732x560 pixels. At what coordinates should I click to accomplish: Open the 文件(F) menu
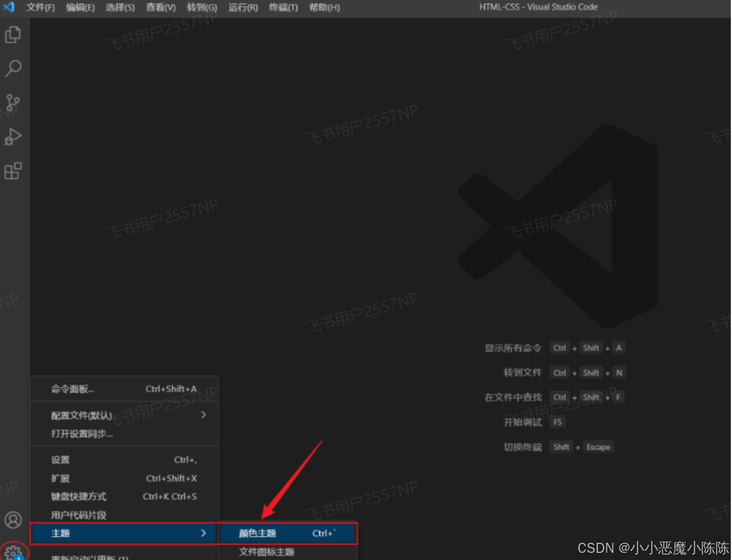40,8
